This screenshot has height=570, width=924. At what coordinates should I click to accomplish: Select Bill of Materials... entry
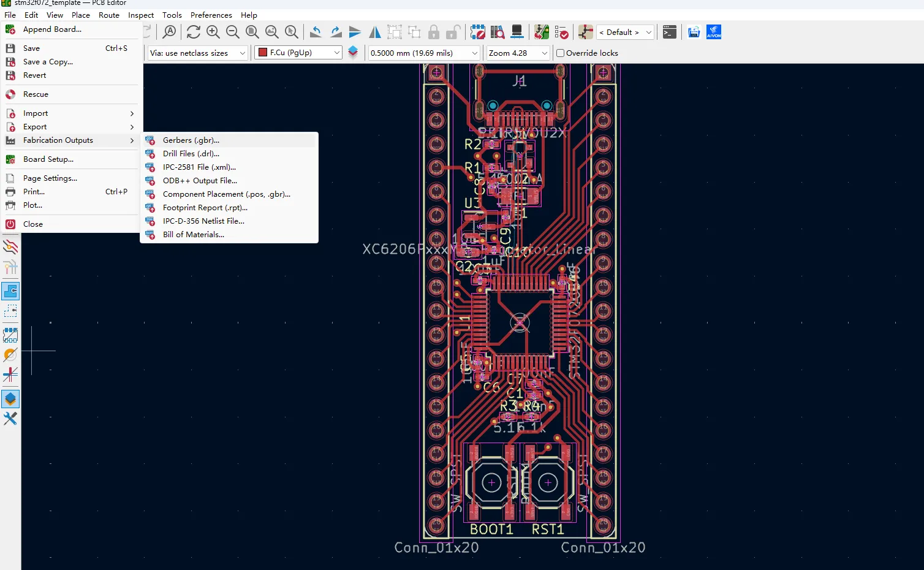tap(229, 235)
